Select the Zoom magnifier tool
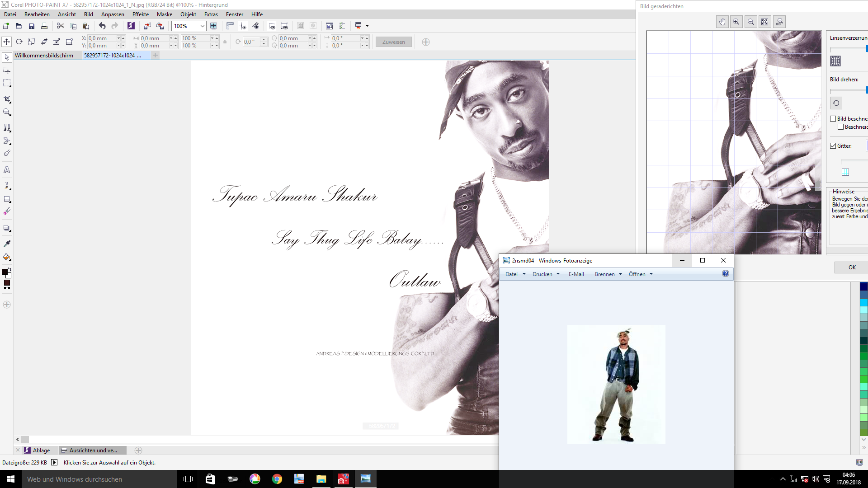The height and width of the screenshot is (488, 868). pyautogui.click(x=7, y=112)
